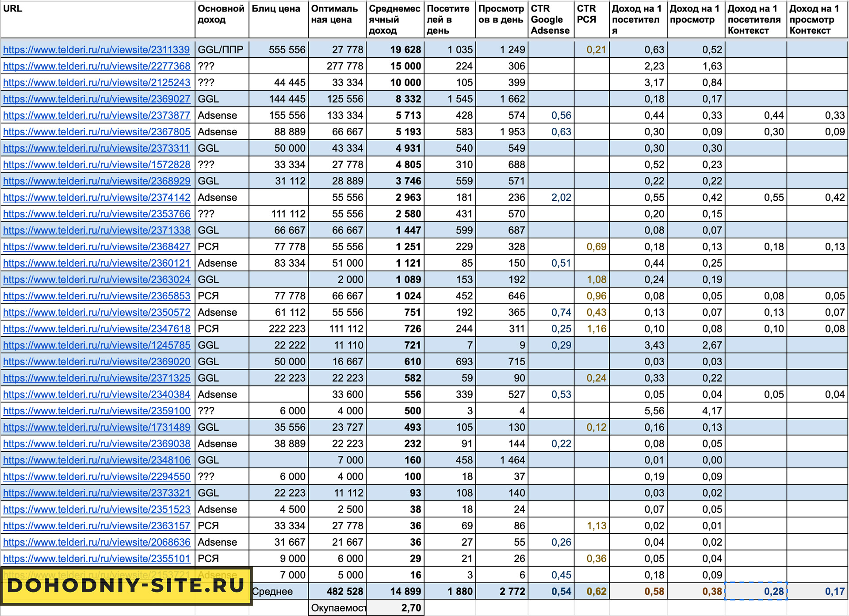Visit the link viewsite/2360121
Viewport: 849px width, 616px height.
(x=96, y=263)
